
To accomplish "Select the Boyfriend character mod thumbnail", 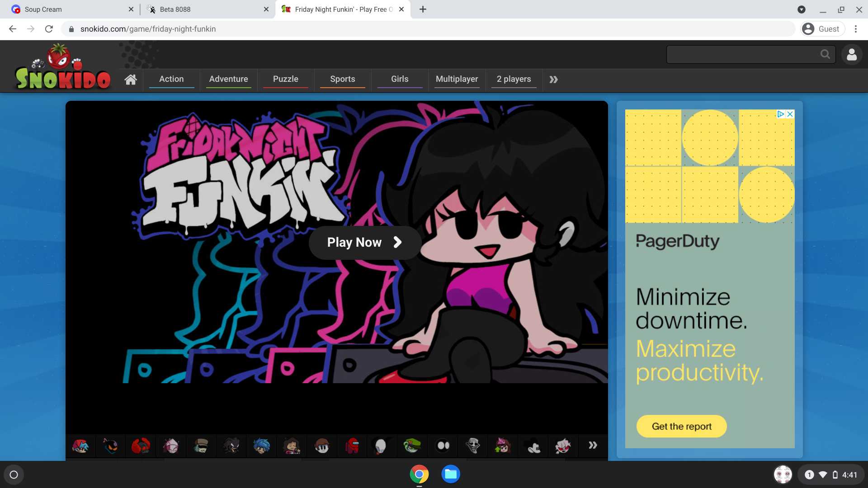I will click(x=80, y=446).
